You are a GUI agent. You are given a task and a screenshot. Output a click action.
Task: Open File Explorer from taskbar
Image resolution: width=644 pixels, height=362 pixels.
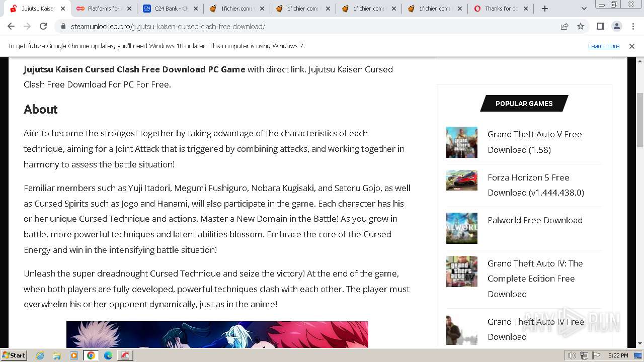(57, 355)
